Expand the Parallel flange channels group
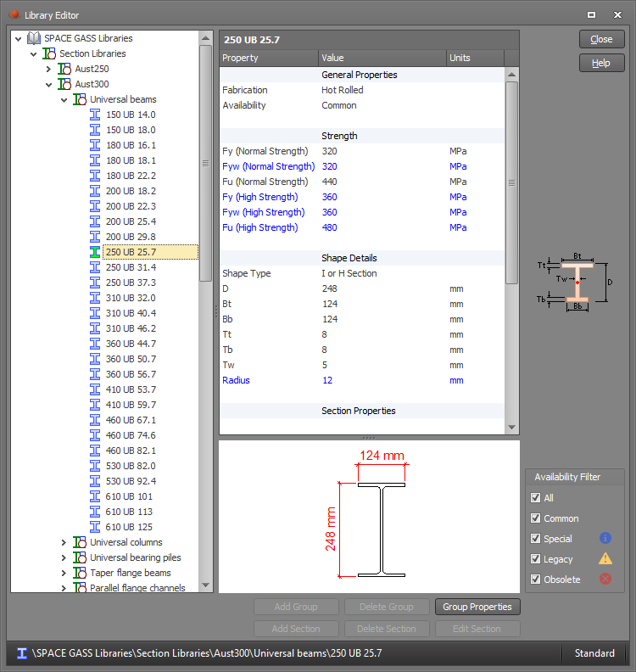This screenshot has height=672, width=636. pyautogui.click(x=64, y=588)
